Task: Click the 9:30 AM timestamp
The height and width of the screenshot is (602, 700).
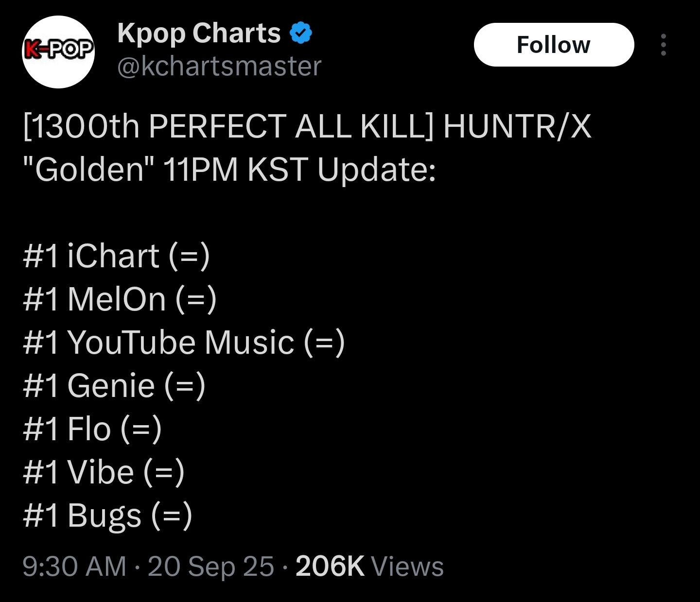Action: pos(74,567)
